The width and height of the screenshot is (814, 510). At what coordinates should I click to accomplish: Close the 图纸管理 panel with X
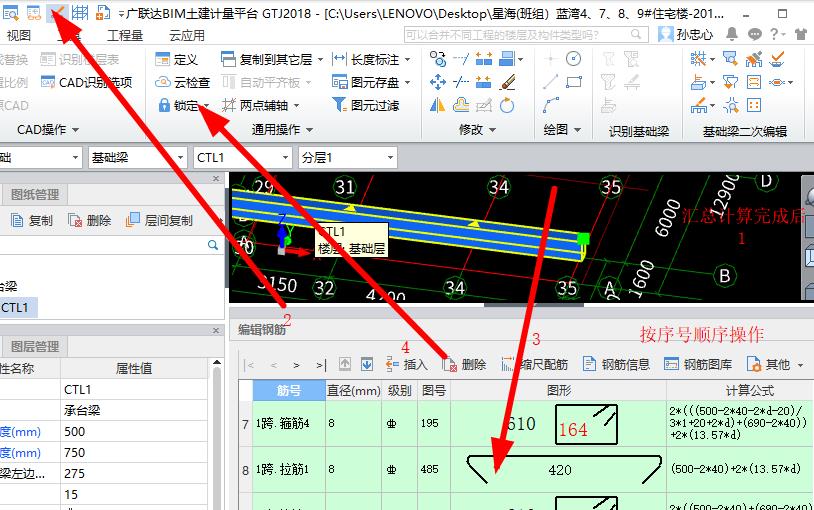[216, 179]
